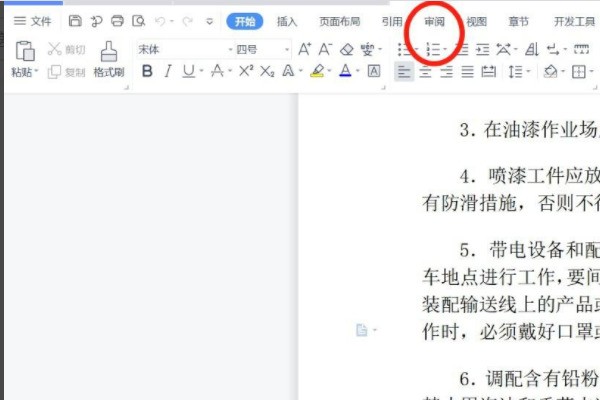The width and height of the screenshot is (600, 400).
Task: Open Print Preview icon
Action: click(138, 21)
